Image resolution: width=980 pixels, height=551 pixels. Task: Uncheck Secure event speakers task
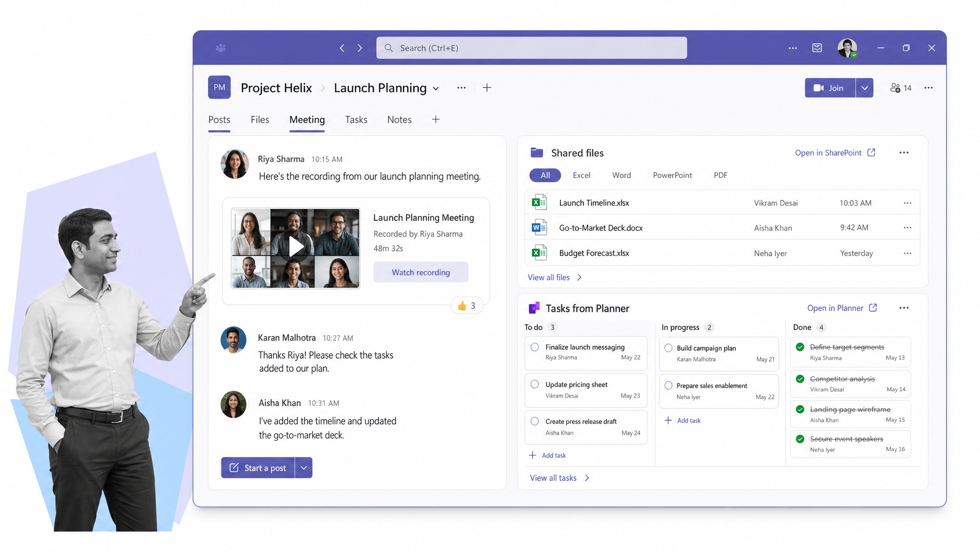click(x=800, y=439)
